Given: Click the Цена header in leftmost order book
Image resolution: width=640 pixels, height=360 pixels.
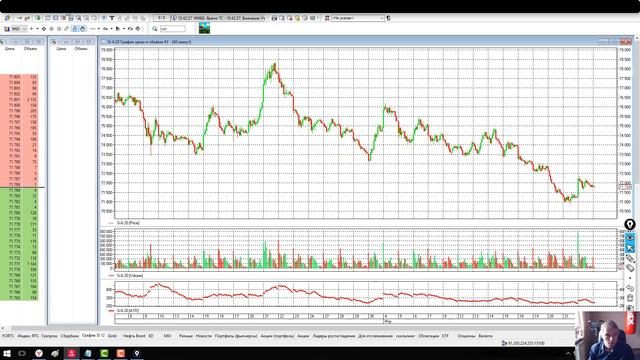Looking at the screenshot, I should [9, 49].
